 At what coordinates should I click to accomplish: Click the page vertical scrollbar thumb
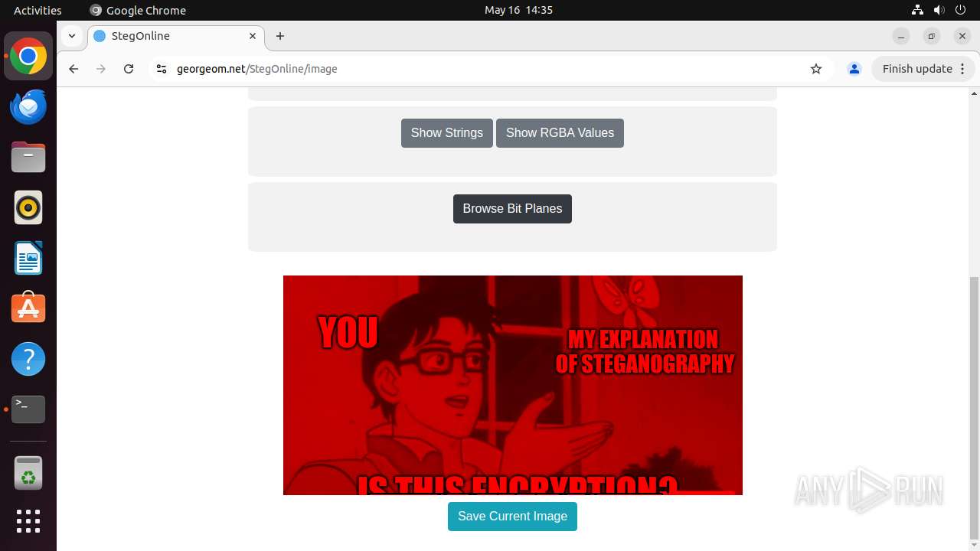click(x=974, y=408)
